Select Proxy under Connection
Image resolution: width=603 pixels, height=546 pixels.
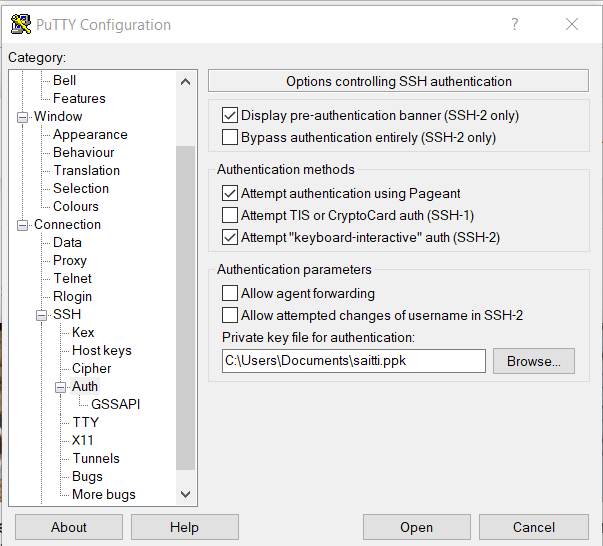[x=70, y=260]
